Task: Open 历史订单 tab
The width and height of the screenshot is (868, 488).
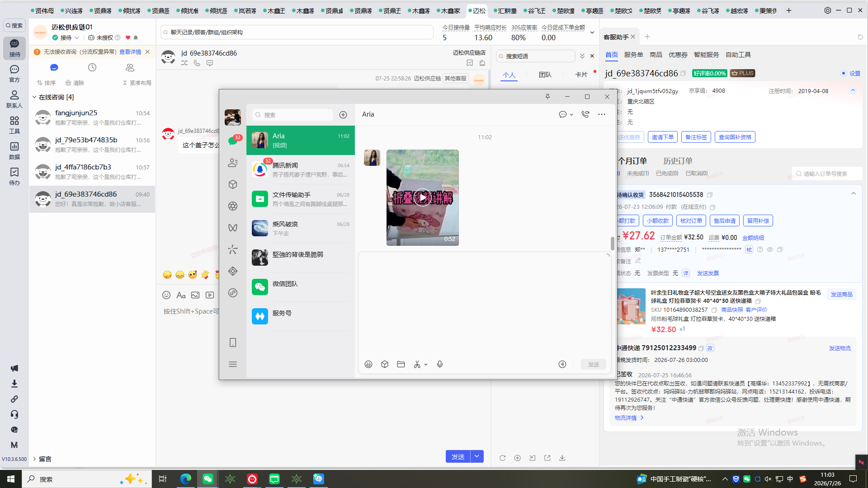Action: point(678,161)
